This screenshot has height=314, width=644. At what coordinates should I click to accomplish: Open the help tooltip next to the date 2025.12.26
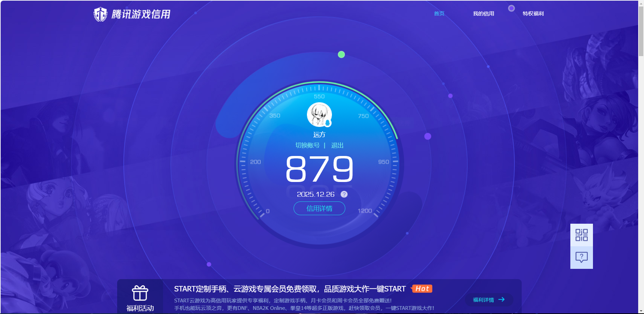(344, 194)
